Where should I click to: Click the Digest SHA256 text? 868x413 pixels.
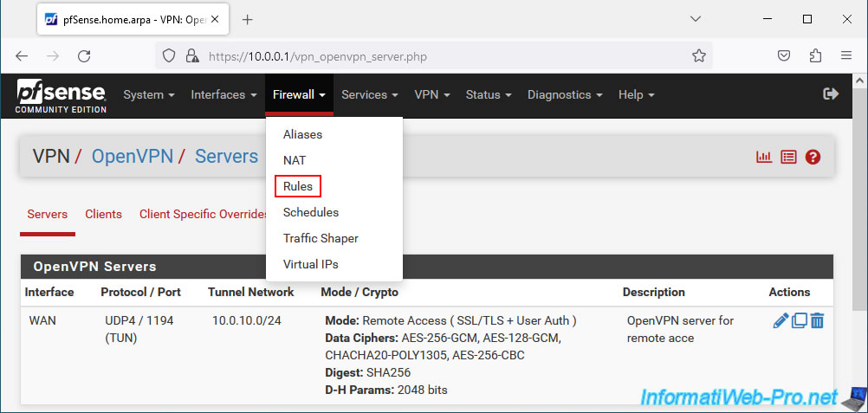[x=368, y=372]
